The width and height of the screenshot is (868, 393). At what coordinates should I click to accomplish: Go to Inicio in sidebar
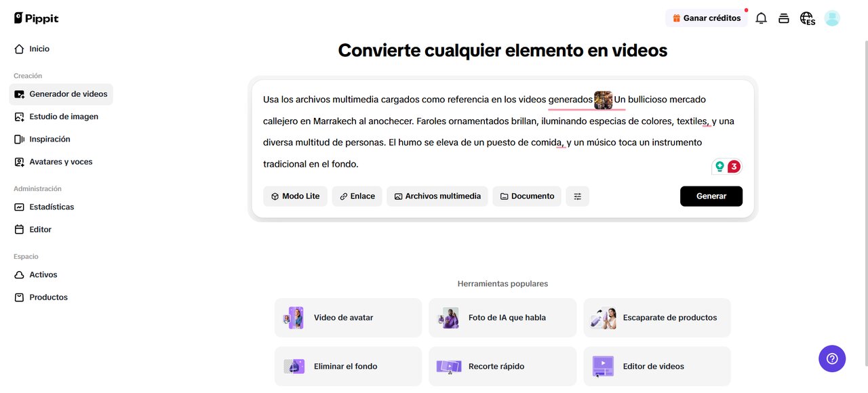pos(39,49)
